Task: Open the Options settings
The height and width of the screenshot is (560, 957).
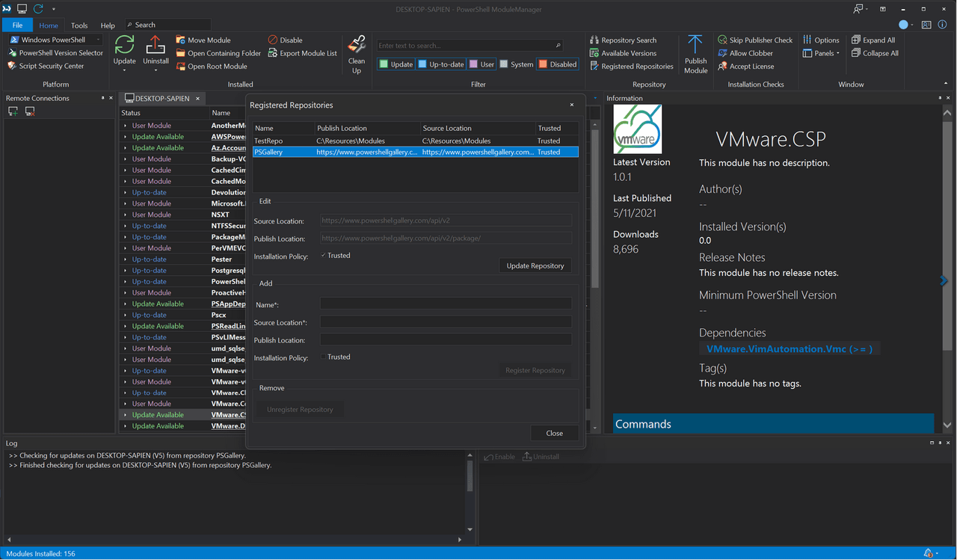Action: [x=821, y=40]
